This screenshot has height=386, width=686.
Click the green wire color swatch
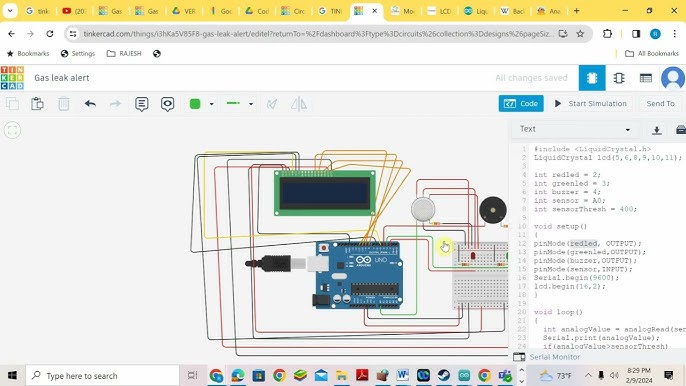[x=195, y=104]
